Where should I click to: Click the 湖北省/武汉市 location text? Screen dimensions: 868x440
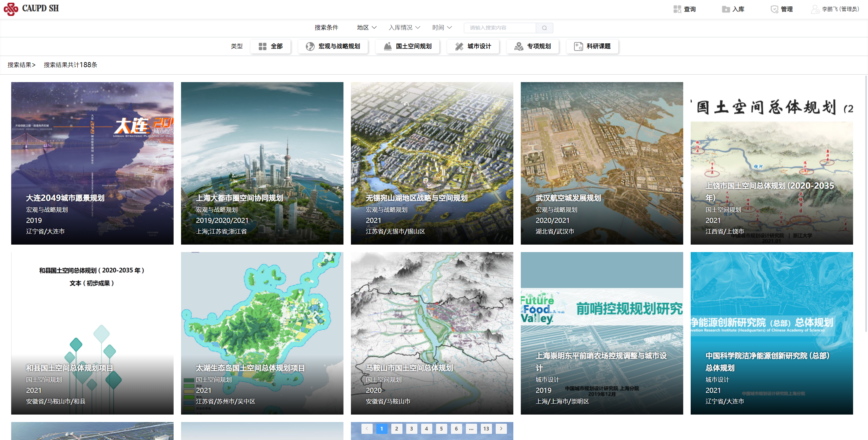[555, 231]
